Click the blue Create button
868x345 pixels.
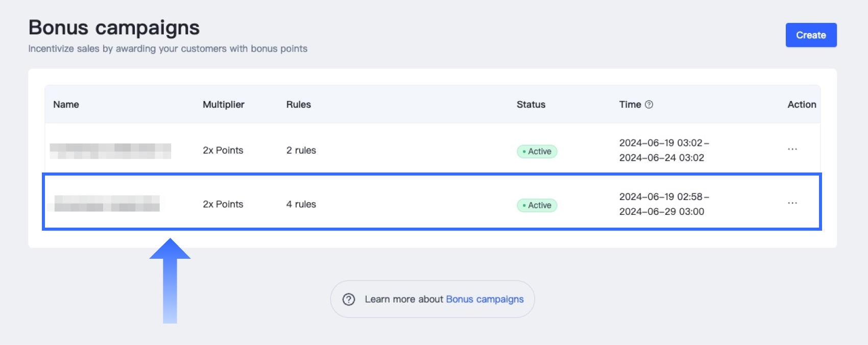point(811,35)
